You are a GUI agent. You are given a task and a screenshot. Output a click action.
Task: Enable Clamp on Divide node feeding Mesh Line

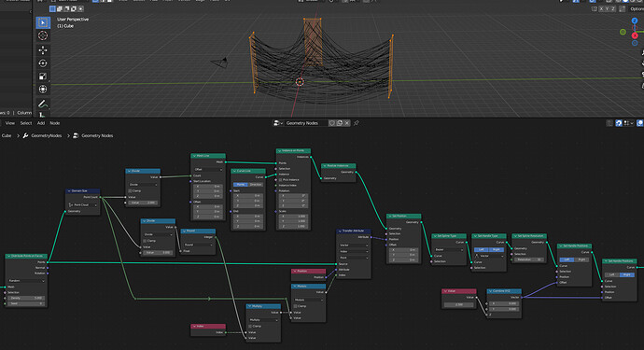(130, 190)
